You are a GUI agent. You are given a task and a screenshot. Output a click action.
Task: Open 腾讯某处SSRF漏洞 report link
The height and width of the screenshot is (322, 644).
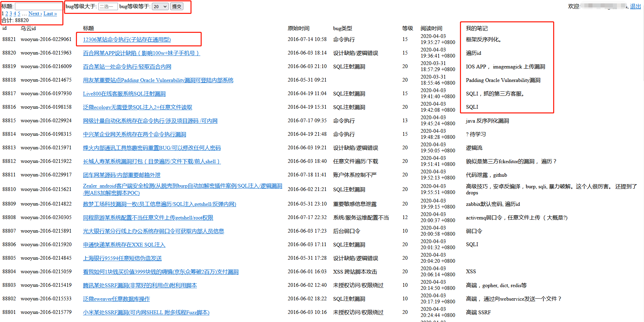coord(140,285)
